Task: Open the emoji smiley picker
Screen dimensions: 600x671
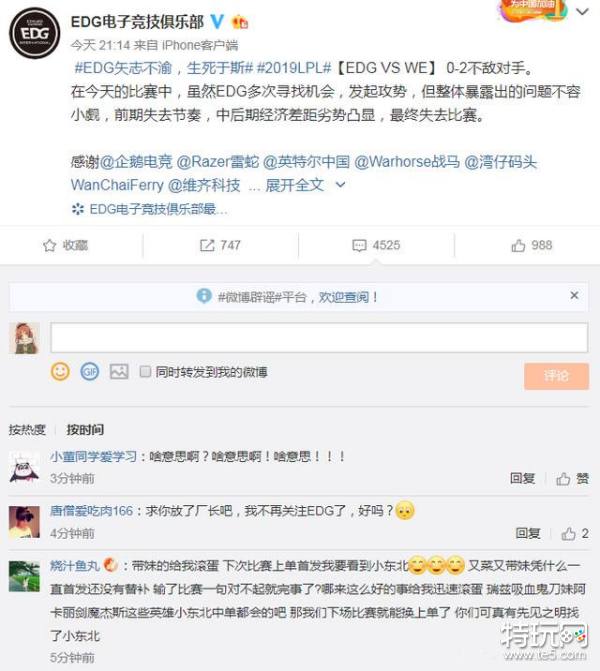Action: coord(60,371)
